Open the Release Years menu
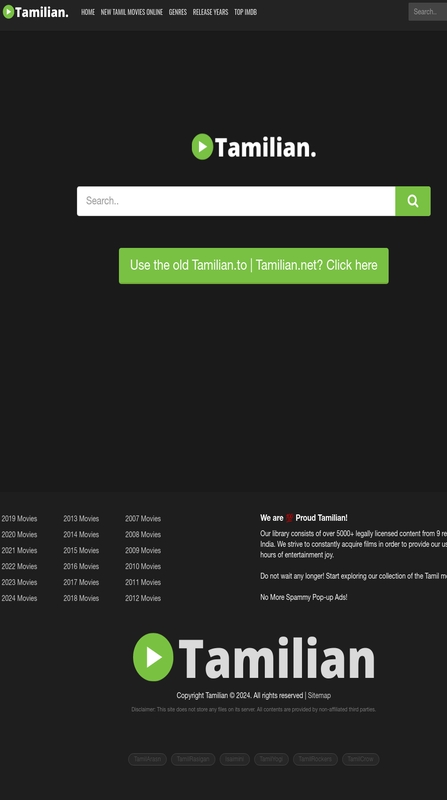 210,12
